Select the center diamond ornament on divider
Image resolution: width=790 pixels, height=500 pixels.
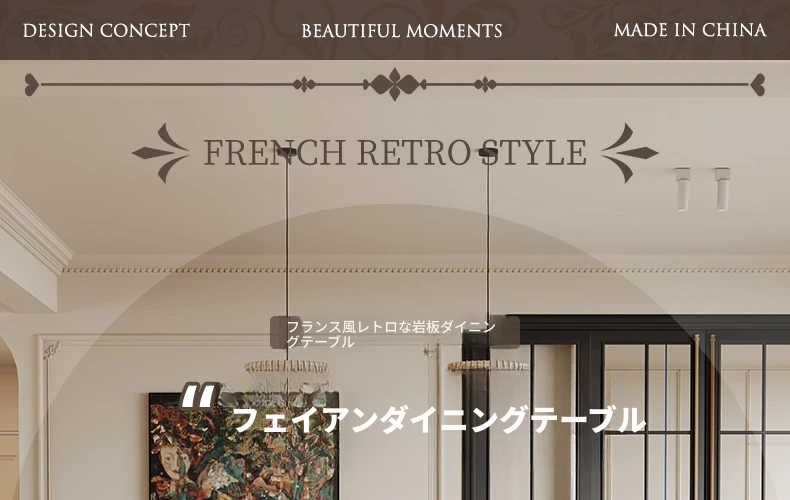pos(395,84)
